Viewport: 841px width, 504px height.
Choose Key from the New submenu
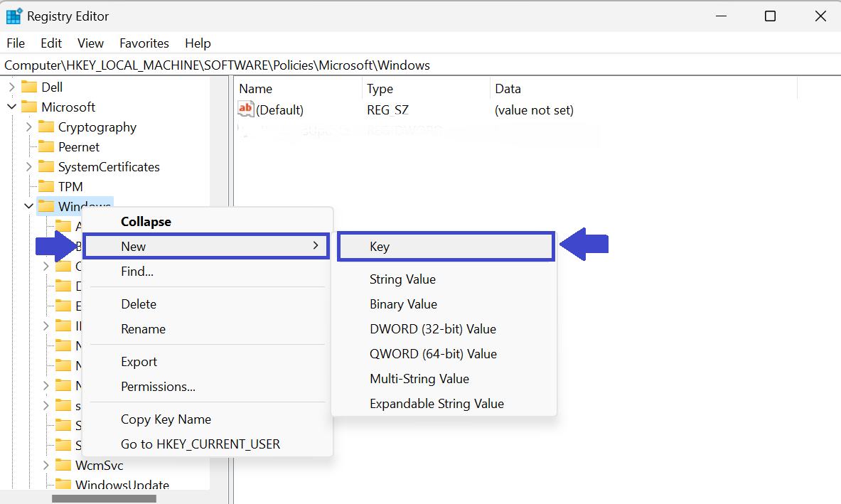(380, 247)
